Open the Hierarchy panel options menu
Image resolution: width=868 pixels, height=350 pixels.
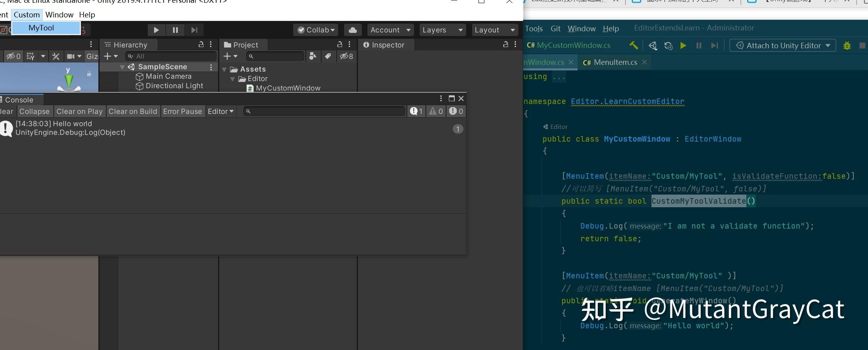(211, 44)
